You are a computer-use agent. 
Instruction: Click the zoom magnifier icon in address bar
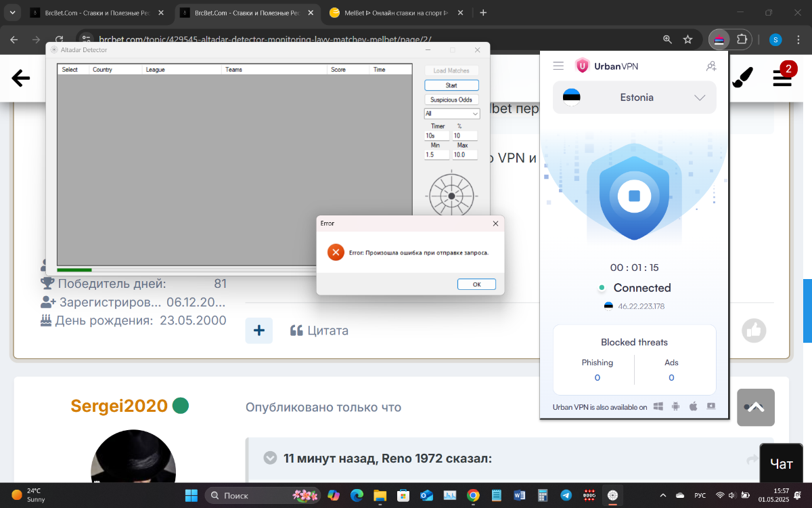(668, 39)
